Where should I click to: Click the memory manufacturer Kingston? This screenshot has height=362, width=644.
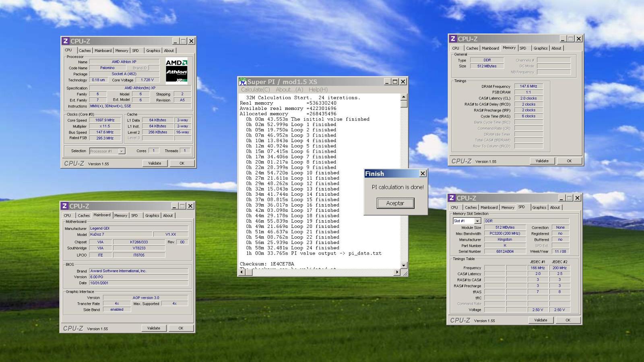[505, 240]
